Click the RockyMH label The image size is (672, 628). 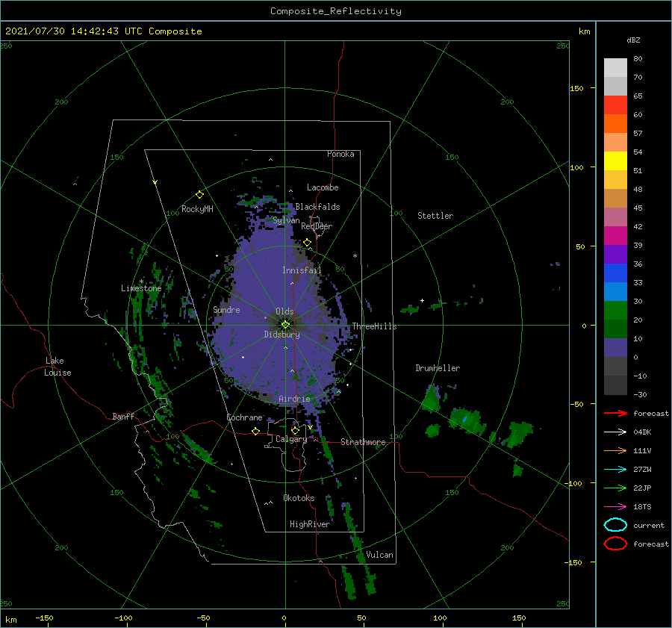[197, 209]
